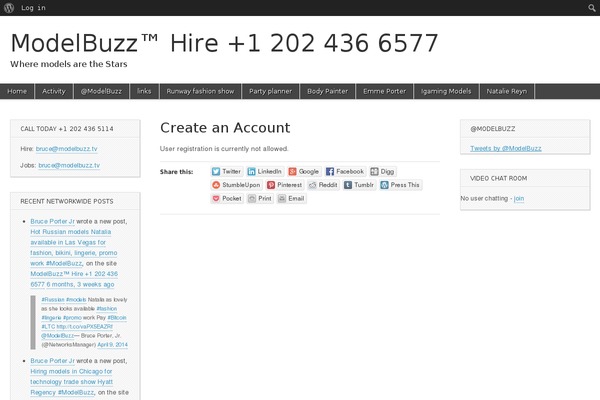Share via Reddit button
This screenshot has height=400, width=600.
[323, 185]
